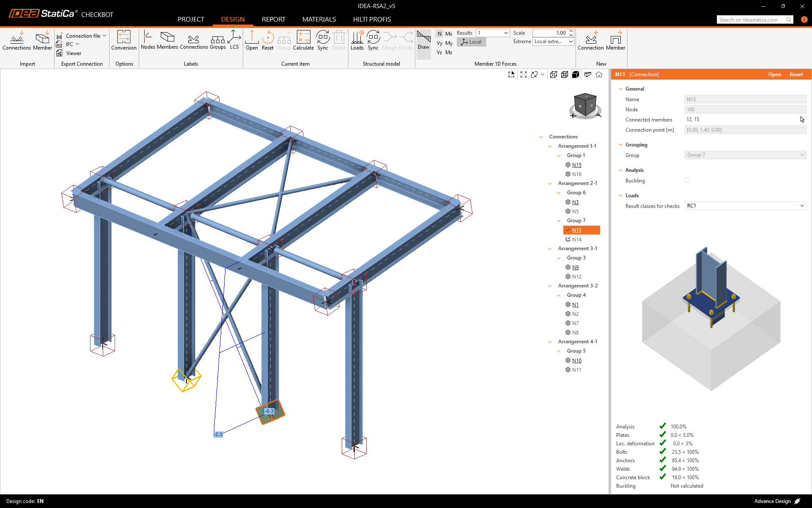Click the New Member icon

(x=615, y=40)
